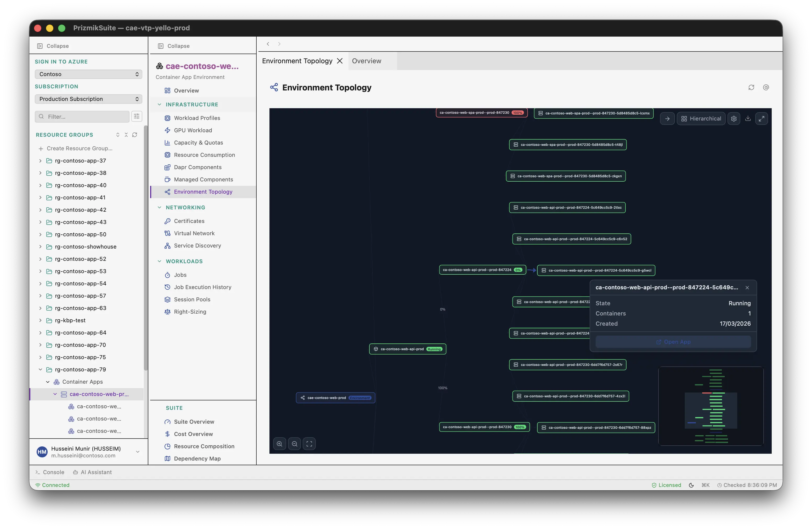Close the Environment Topology tab
The height and width of the screenshot is (529, 812).
tap(340, 61)
